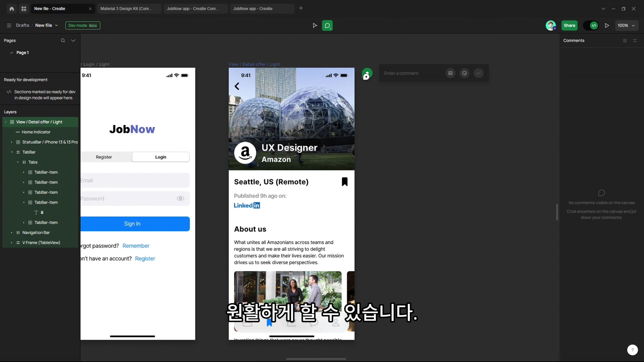
Task: Open a new tab with plus icon
Action: pos(301,8)
